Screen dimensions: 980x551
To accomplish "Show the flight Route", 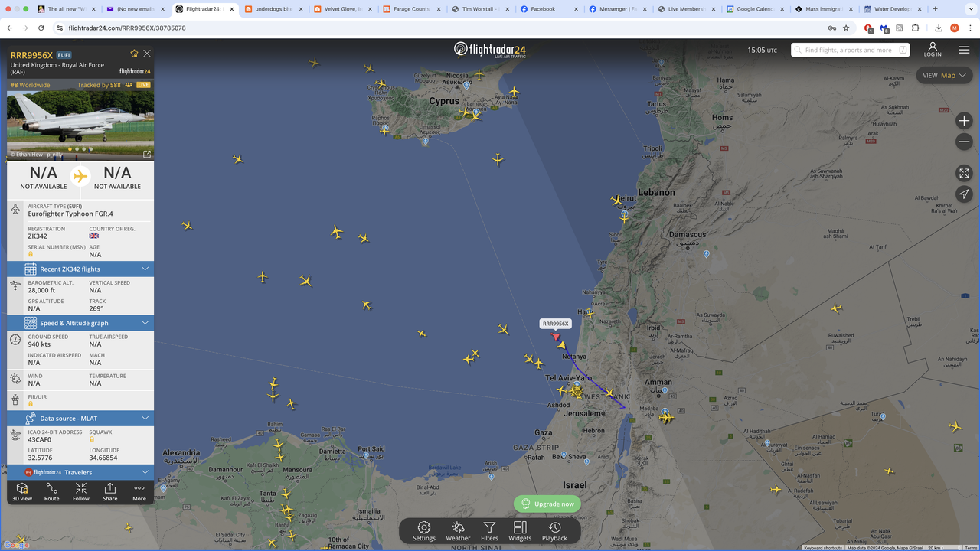I will tap(51, 491).
